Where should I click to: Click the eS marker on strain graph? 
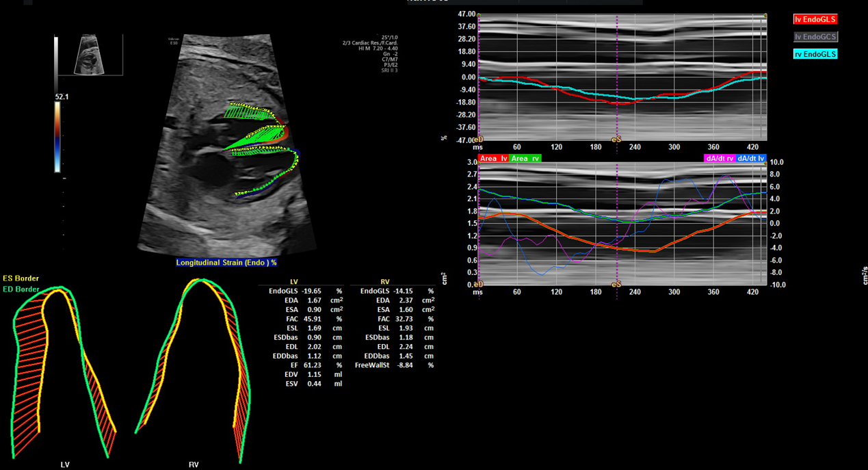coord(616,139)
